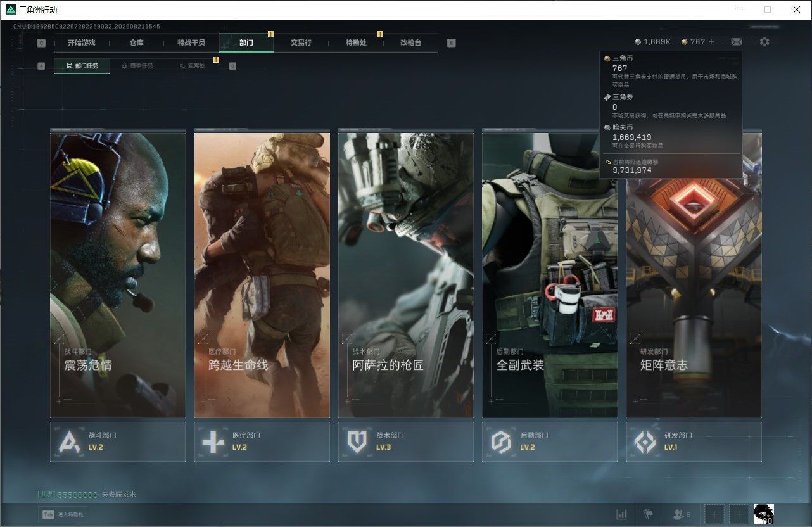Minimize the 三角洲行动 window
The width and height of the screenshot is (812, 527).
coord(739,10)
